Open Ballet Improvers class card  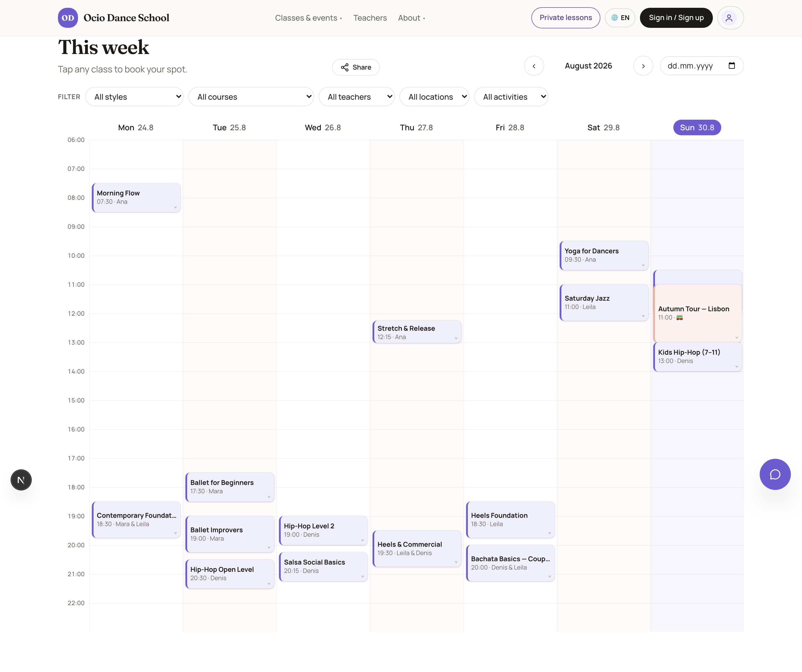[x=229, y=534]
